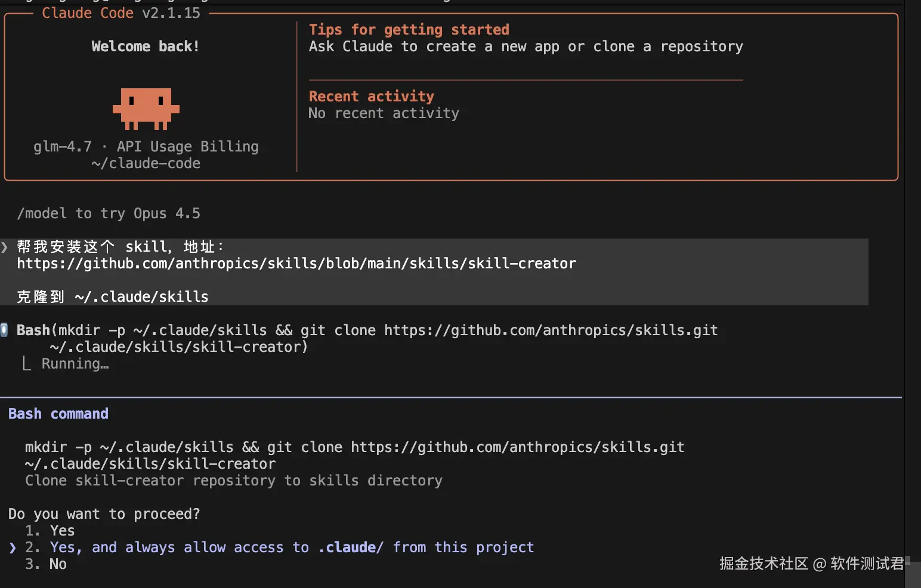Screen dimensions: 921x588
Task: Click the Claude Code v2.1.15 title
Action: coord(121,13)
